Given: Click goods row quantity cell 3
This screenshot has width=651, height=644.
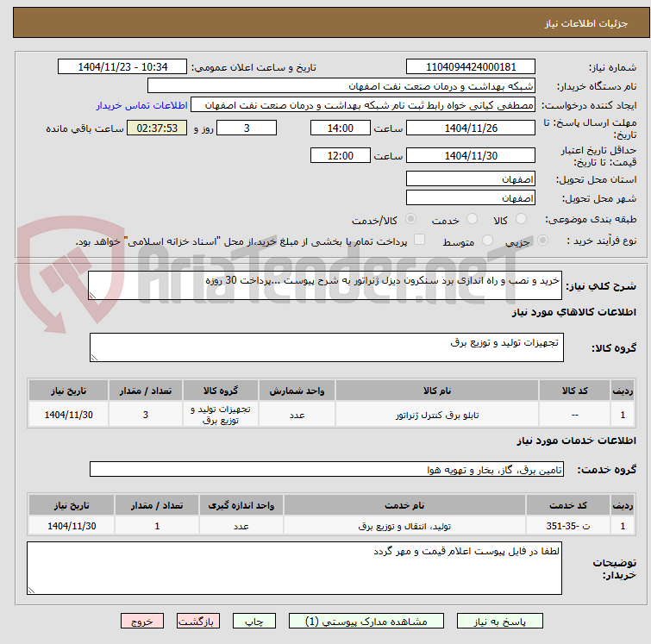Looking at the screenshot, I should pyautogui.click(x=146, y=415).
